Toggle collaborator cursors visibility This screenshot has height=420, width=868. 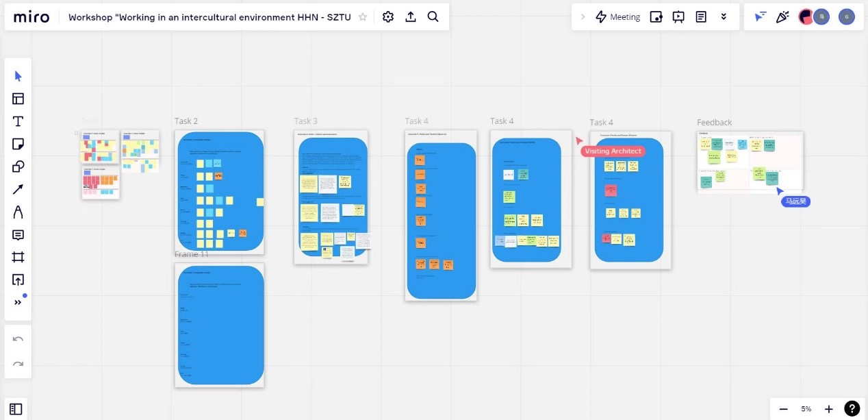pyautogui.click(x=760, y=17)
